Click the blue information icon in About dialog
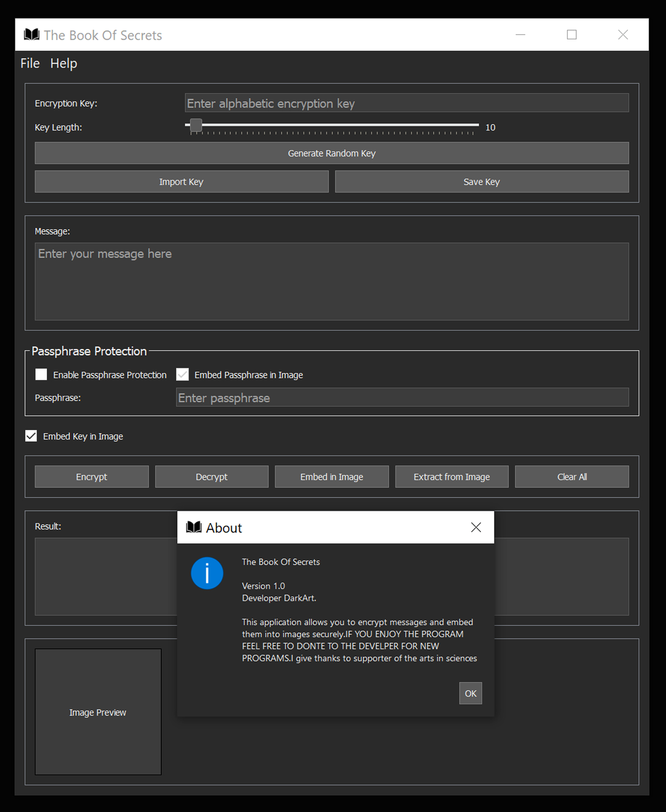The width and height of the screenshot is (666, 812). coord(207,573)
